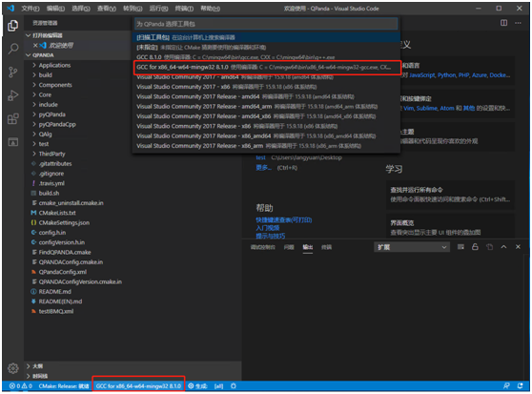The width and height of the screenshot is (532, 394).
Task: Click the active kit GCC button in the status bar
Action: 138,385
